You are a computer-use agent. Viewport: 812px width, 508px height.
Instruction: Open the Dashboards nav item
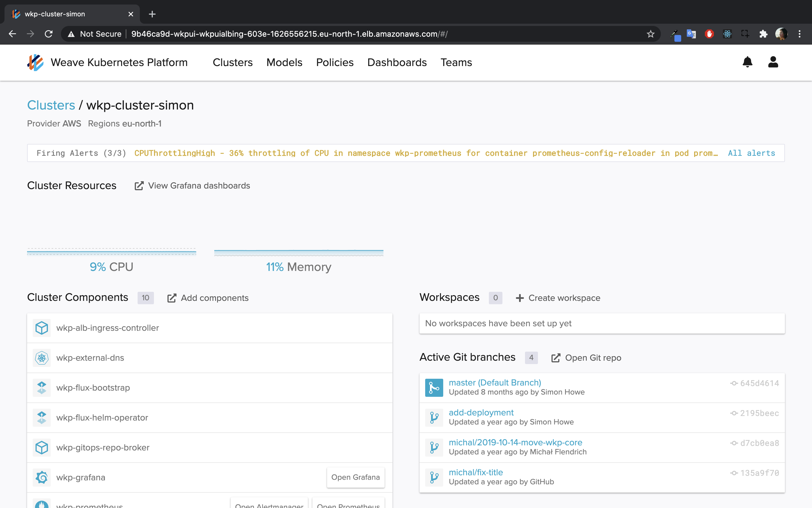tap(397, 62)
